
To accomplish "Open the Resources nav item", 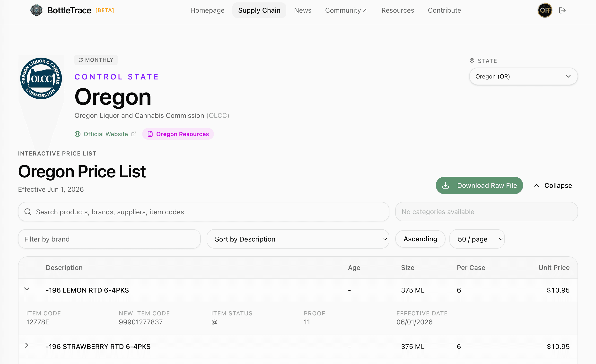I will tap(398, 10).
